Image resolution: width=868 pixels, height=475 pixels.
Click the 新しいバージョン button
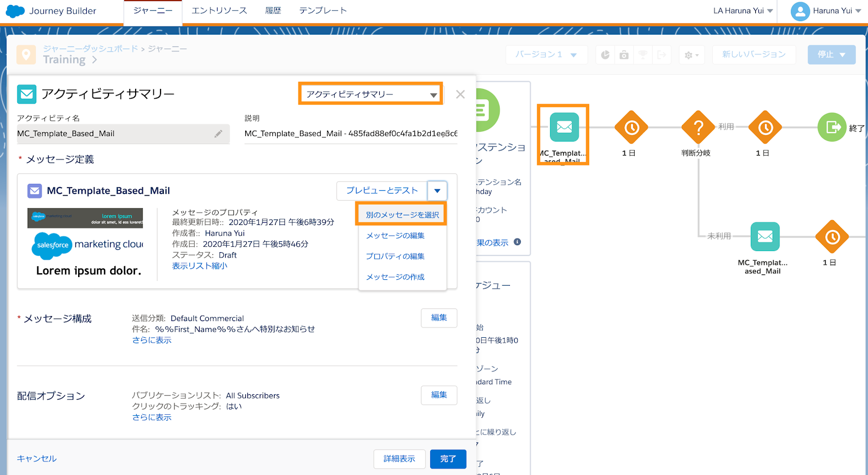(754, 55)
